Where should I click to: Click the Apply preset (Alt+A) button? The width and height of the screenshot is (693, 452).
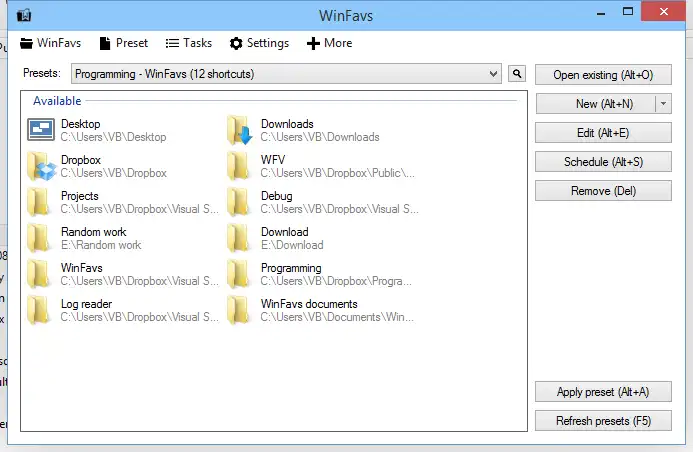coord(603,392)
